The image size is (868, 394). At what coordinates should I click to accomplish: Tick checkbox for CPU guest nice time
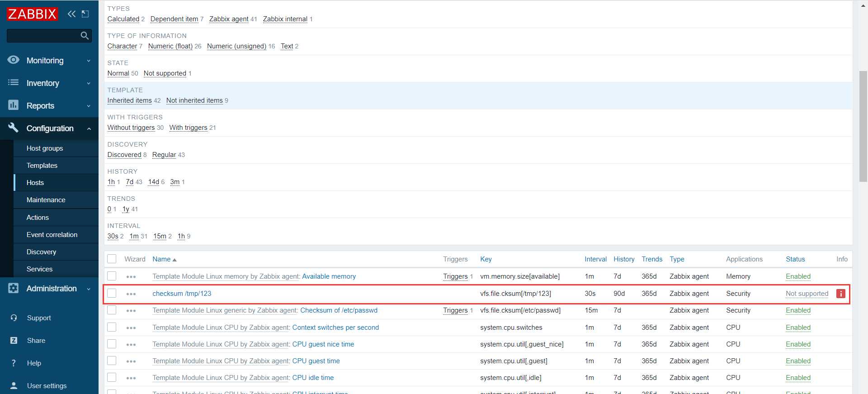tap(112, 344)
